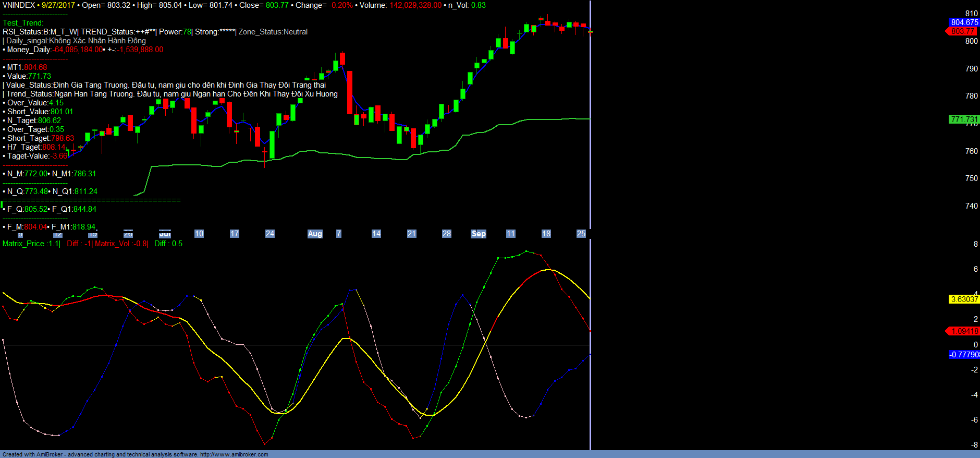Select the Test_Trend indicator title

tap(23, 23)
